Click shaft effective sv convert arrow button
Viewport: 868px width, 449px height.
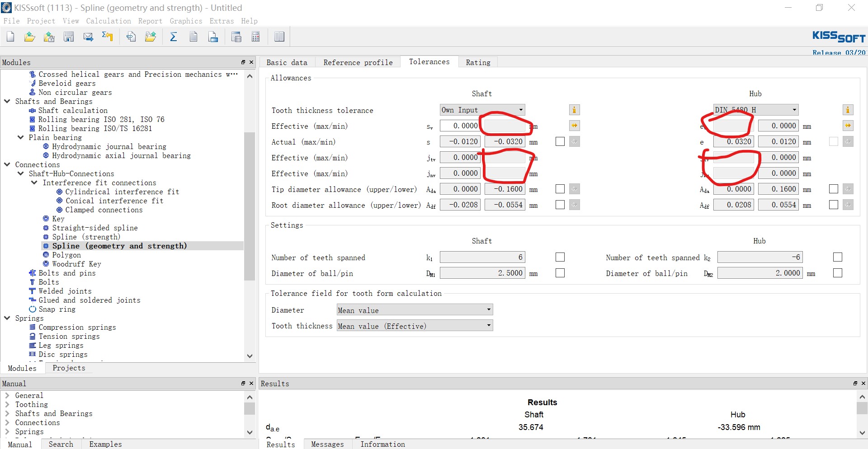click(x=574, y=126)
